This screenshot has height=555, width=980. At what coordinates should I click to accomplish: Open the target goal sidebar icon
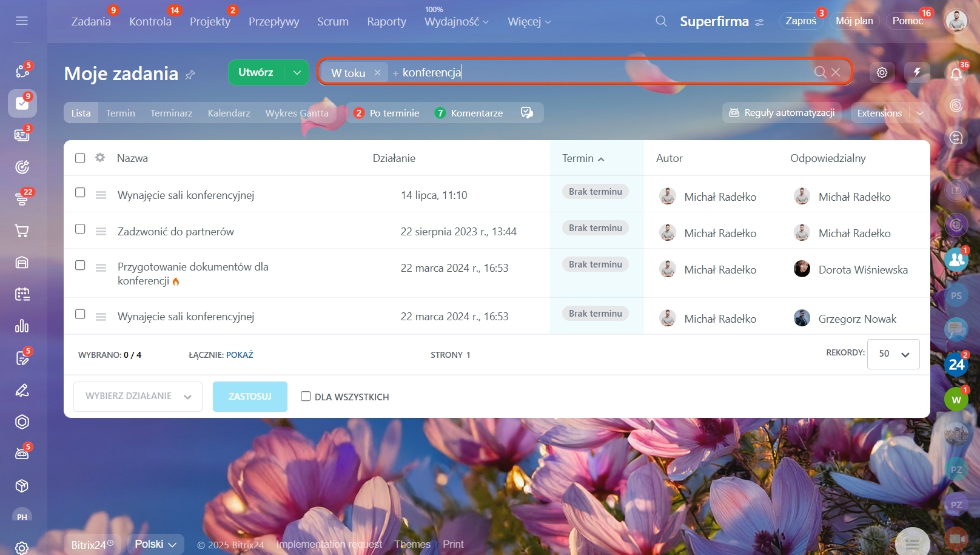[22, 167]
